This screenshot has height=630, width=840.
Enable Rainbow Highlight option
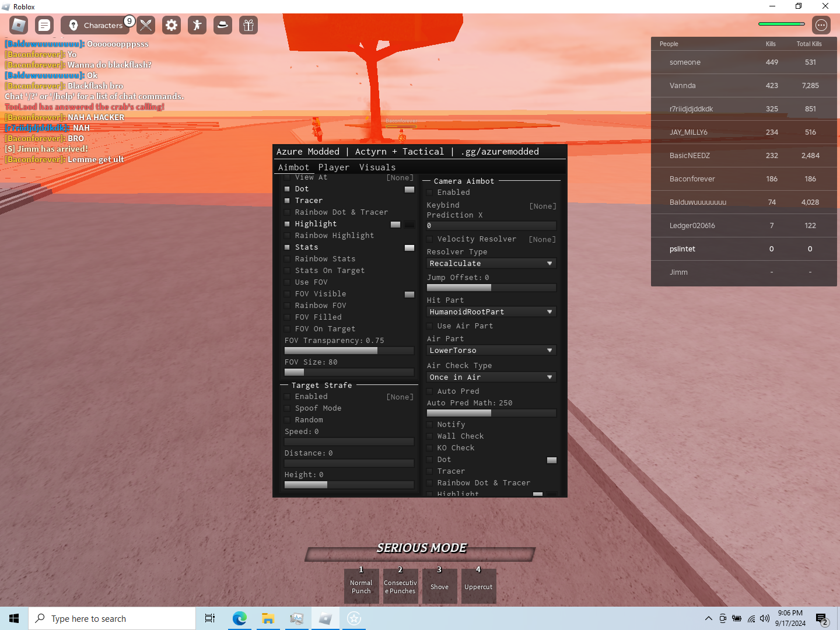[x=287, y=236]
